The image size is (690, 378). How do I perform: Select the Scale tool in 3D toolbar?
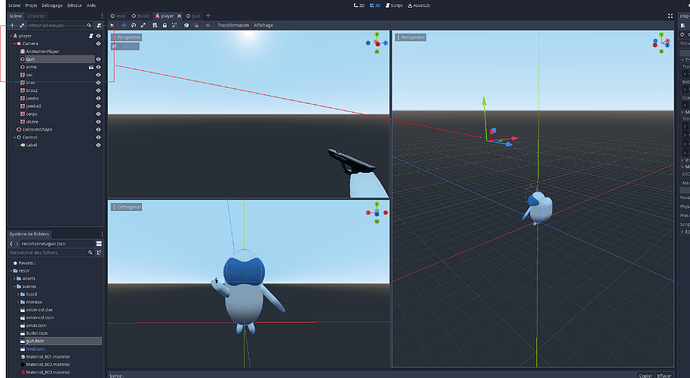coord(143,25)
